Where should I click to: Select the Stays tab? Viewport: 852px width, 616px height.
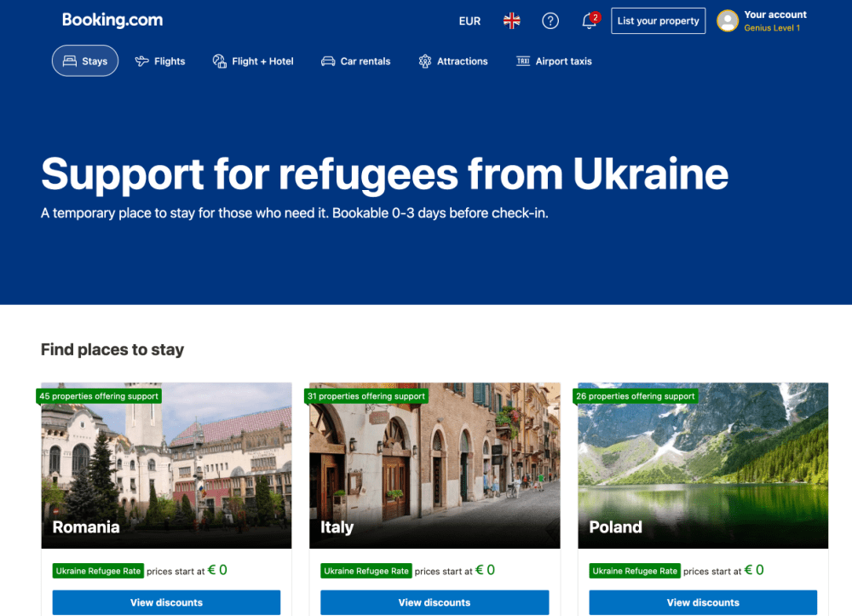pos(84,60)
